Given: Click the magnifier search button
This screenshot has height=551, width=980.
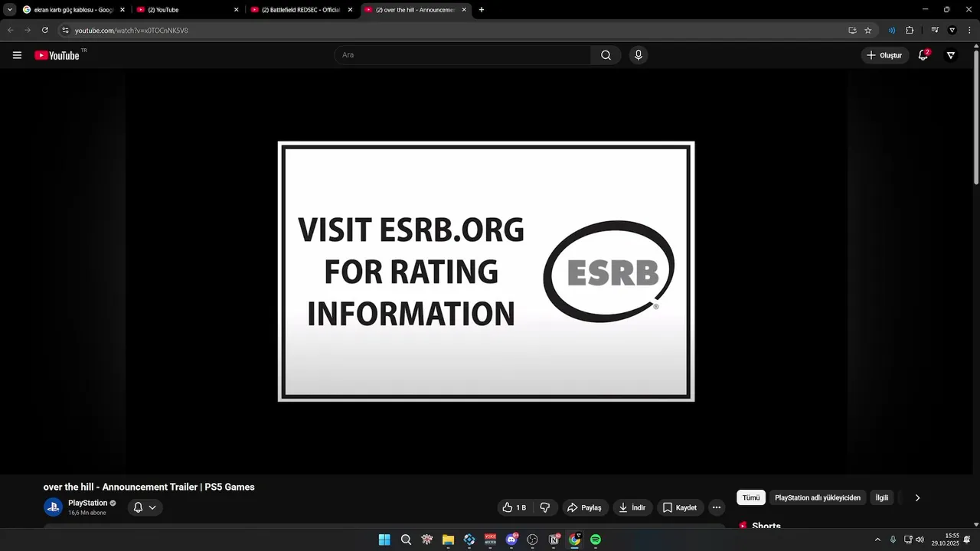Looking at the screenshot, I should click(606, 55).
